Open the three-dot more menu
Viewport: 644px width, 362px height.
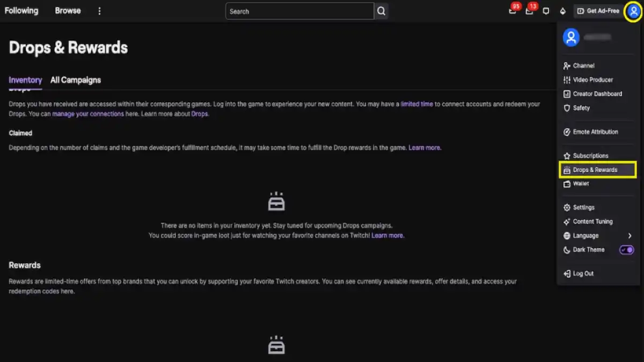click(x=99, y=11)
